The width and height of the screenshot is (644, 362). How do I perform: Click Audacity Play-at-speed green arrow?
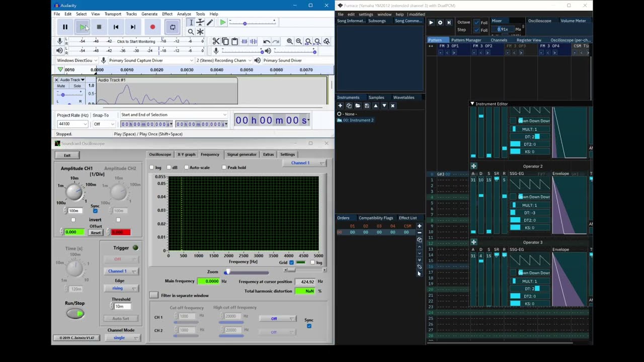(222, 23)
